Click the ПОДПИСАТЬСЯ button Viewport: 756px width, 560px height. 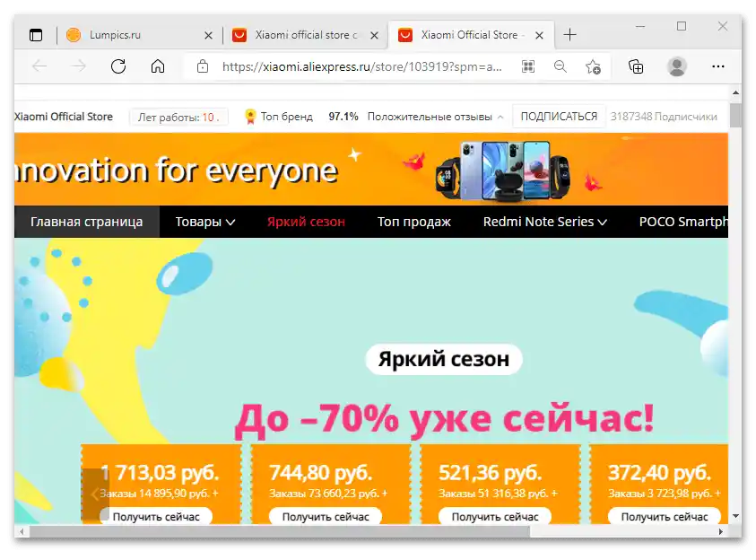click(559, 117)
